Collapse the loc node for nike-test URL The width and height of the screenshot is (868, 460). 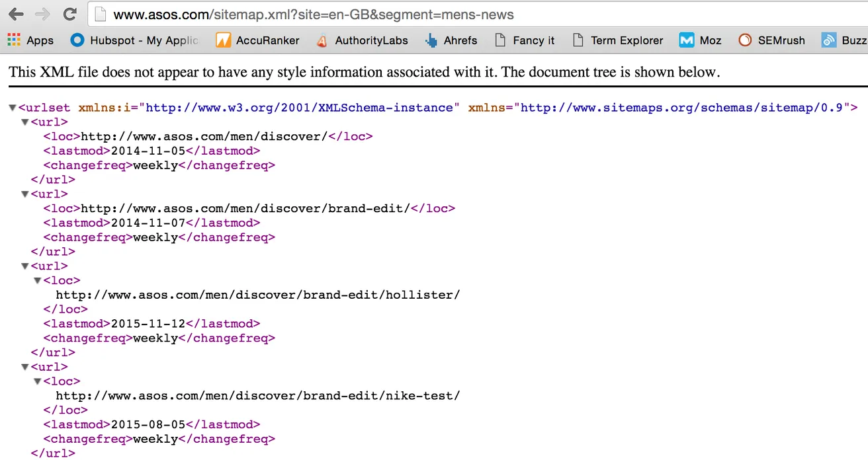point(38,382)
